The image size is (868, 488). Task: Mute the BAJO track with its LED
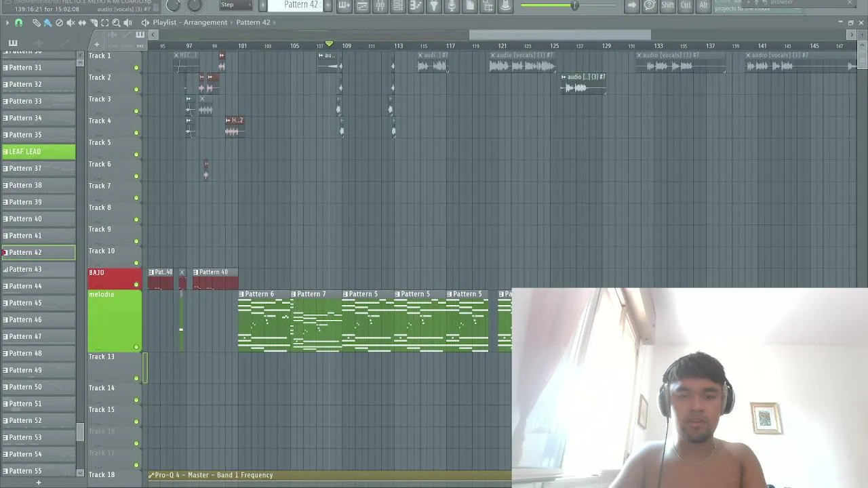click(136, 285)
